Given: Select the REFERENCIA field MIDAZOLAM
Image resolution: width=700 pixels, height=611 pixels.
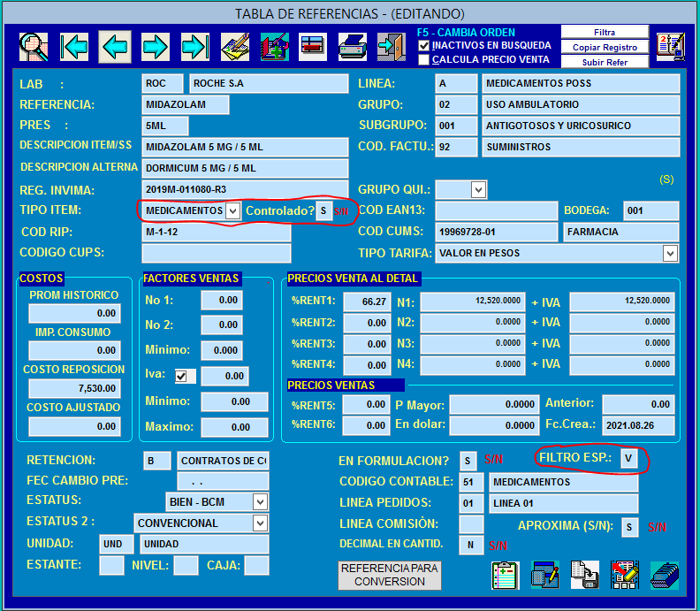Looking at the screenshot, I should coord(186,104).
